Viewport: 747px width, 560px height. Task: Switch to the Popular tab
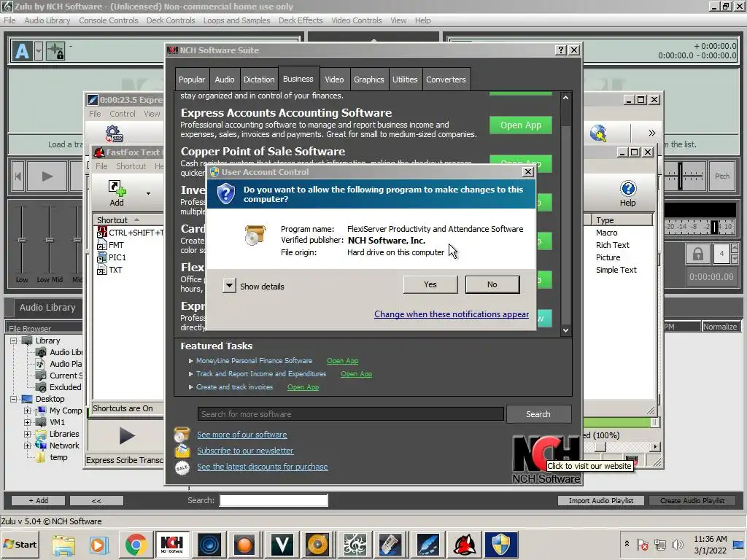[192, 79]
